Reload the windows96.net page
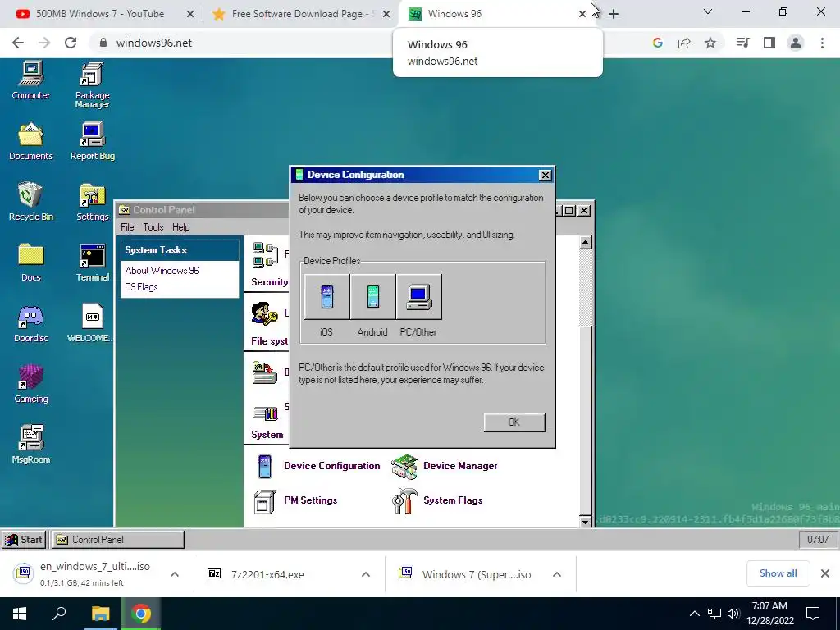The image size is (840, 630). (71, 43)
